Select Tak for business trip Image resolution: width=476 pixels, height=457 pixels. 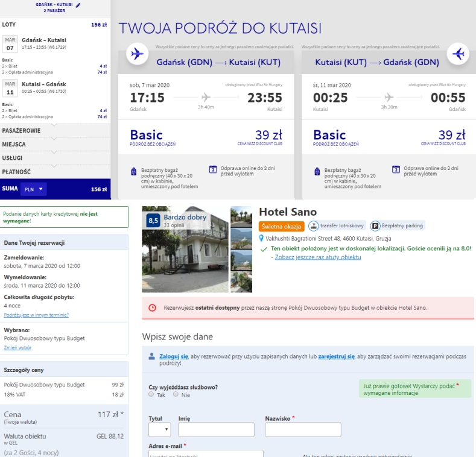(x=151, y=394)
